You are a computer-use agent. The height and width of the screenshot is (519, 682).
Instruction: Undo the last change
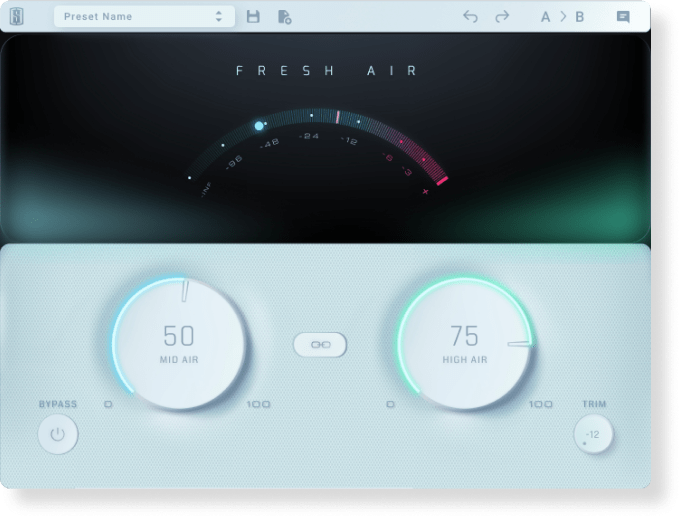click(470, 16)
